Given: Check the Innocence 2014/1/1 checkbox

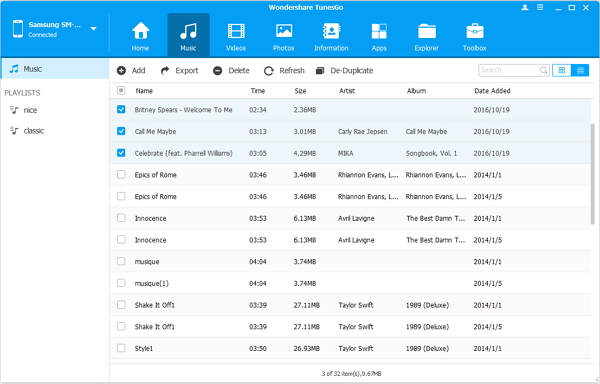Looking at the screenshot, I should 121,218.
